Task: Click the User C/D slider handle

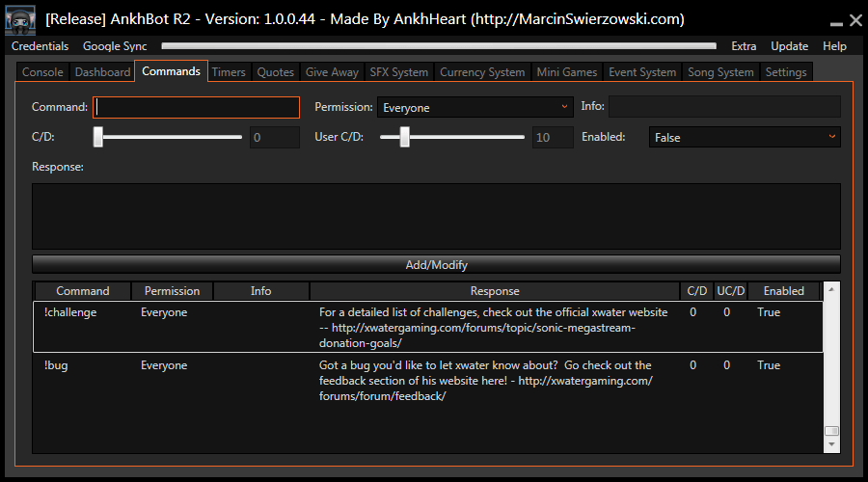Action: [x=405, y=137]
